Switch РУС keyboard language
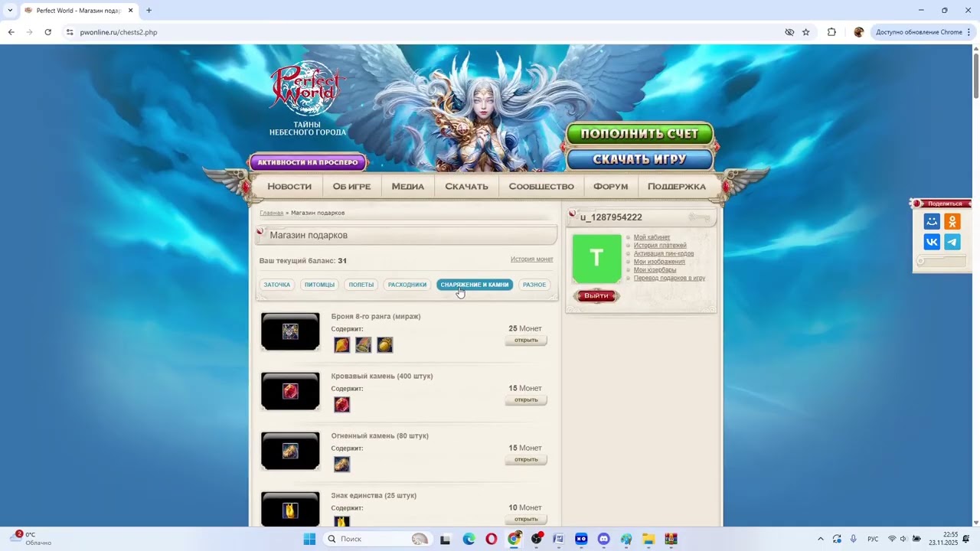980x551 pixels. pos(873,539)
